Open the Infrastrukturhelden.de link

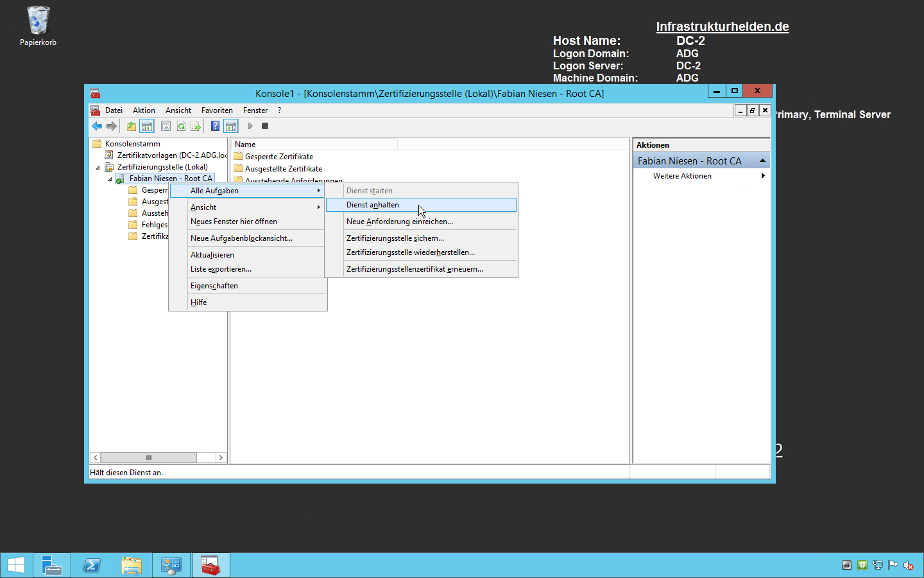pos(722,26)
